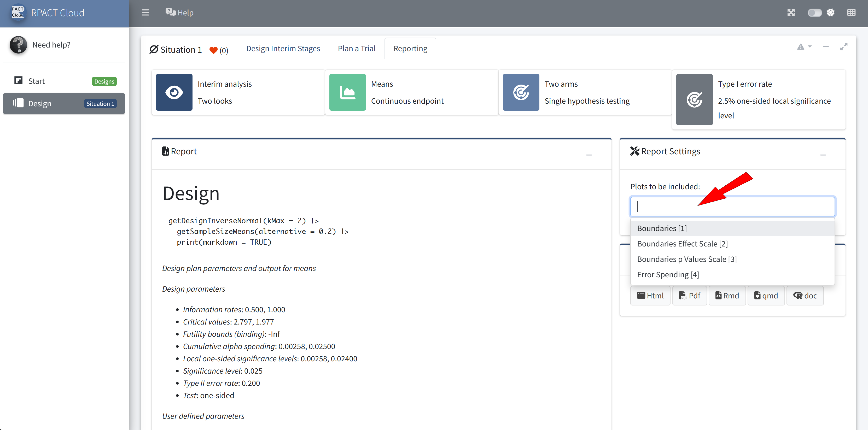Toggle the dark mode switch
The width and height of the screenshot is (868, 430).
(x=814, y=13)
